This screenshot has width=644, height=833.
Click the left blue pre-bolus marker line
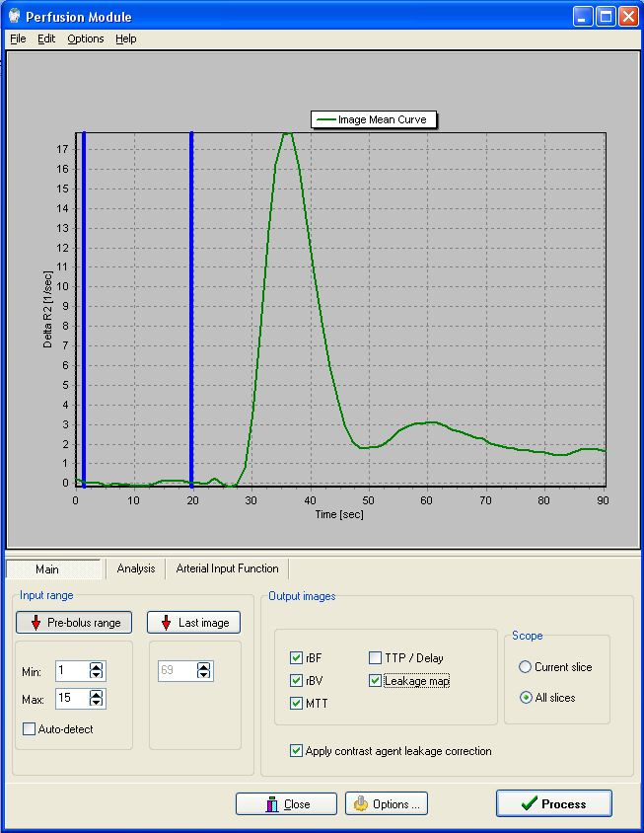click(84, 310)
